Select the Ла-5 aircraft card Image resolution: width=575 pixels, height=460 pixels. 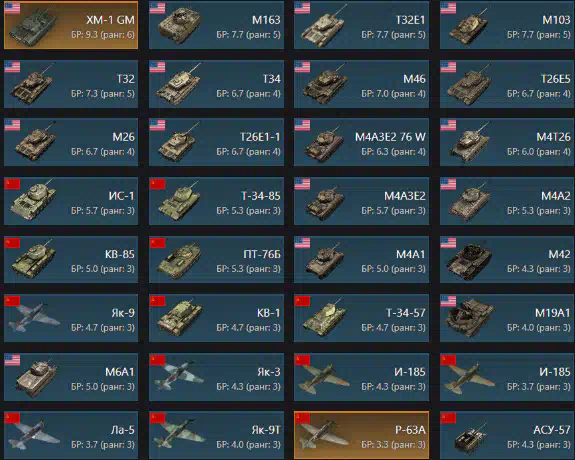point(71,435)
